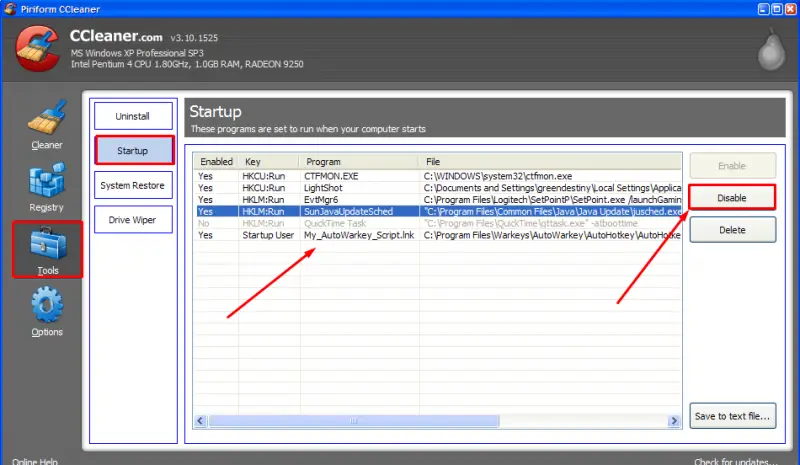This screenshot has height=465, width=800.
Task: Click the title bar CCleaner icon
Action: (x=10, y=9)
